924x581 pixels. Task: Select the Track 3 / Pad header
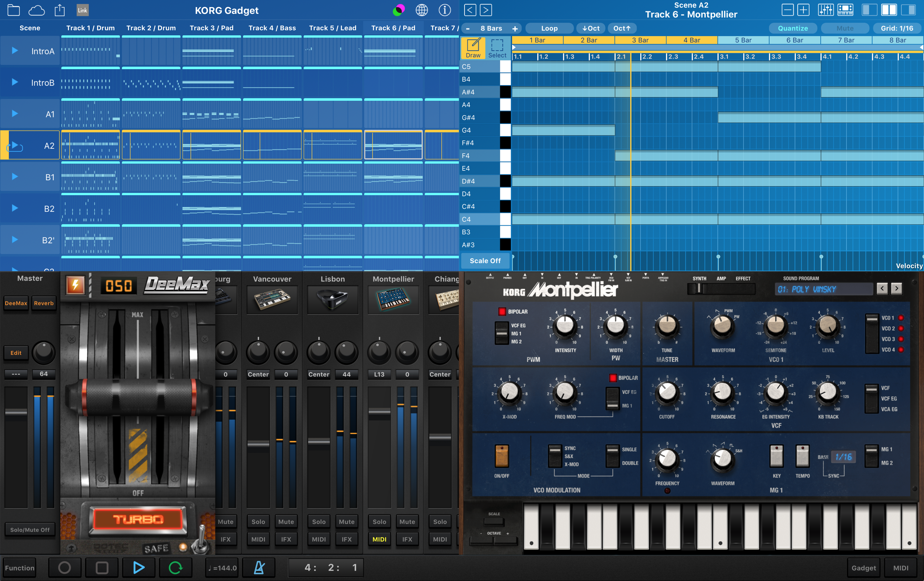[212, 28]
